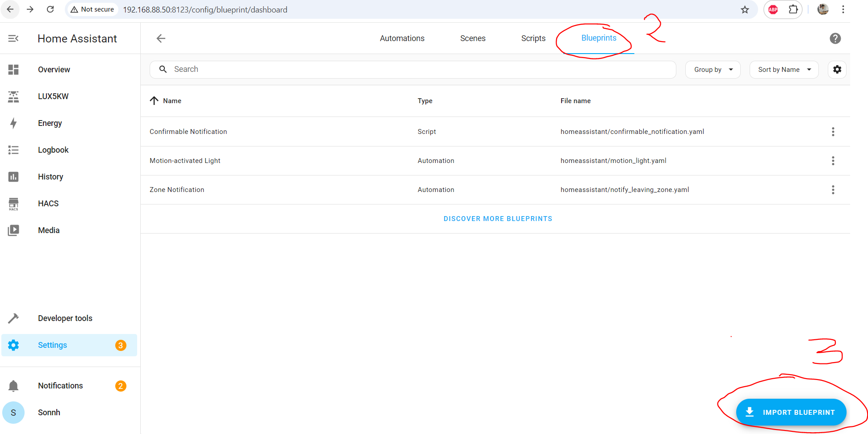
Task: Open options menu for Confirmable Notification
Action: (x=833, y=132)
